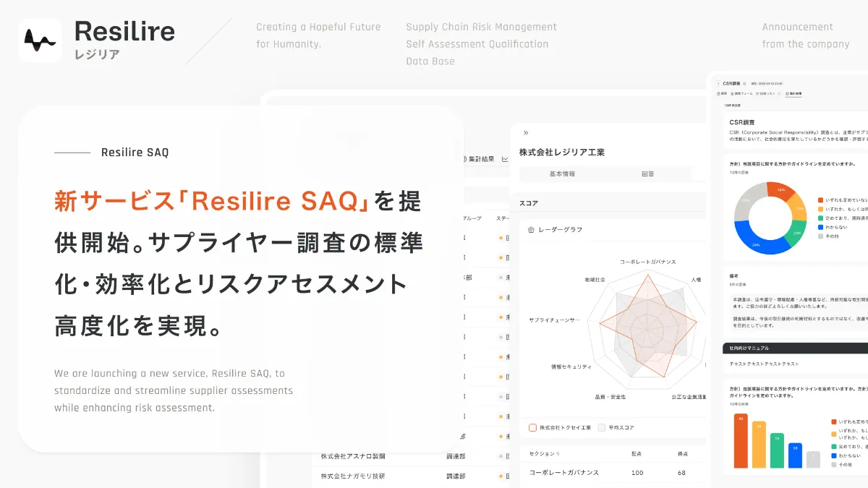
Task: Check the 株式会社トクセイ工業 checkbox
Action: [x=532, y=427]
